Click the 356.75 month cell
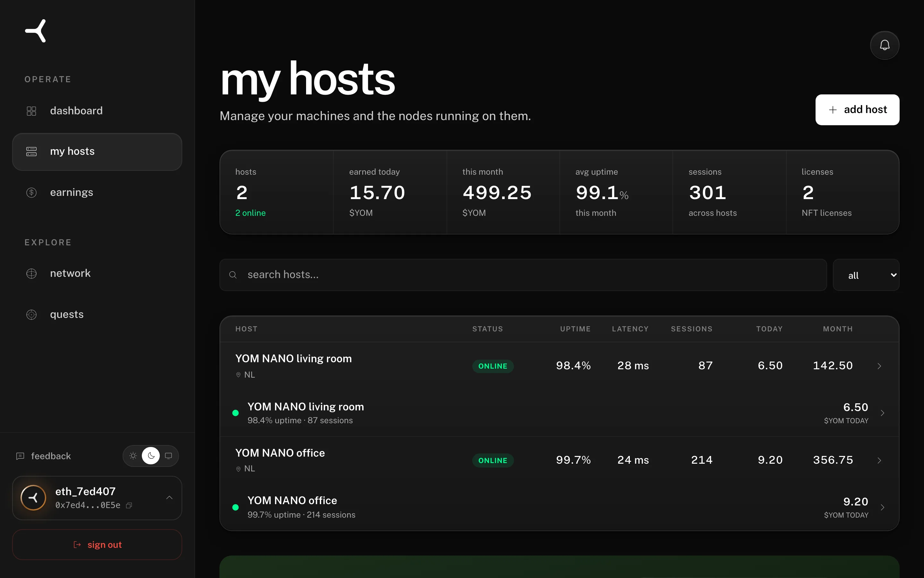The width and height of the screenshot is (924, 578). pyautogui.click(x=833, y=460)
